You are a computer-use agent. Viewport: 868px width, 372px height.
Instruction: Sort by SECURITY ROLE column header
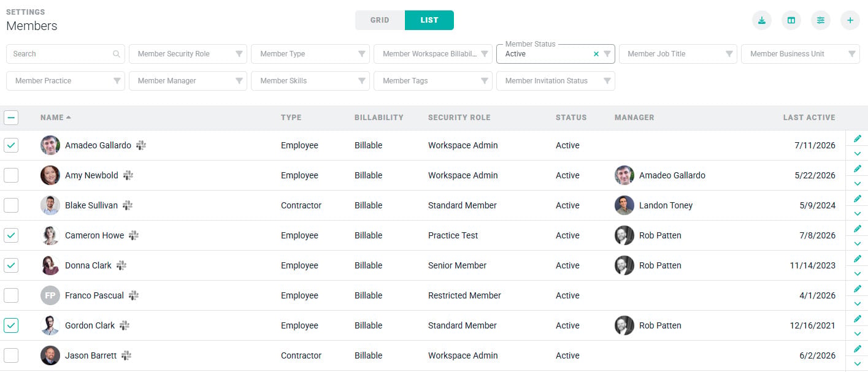click(459, 118)
